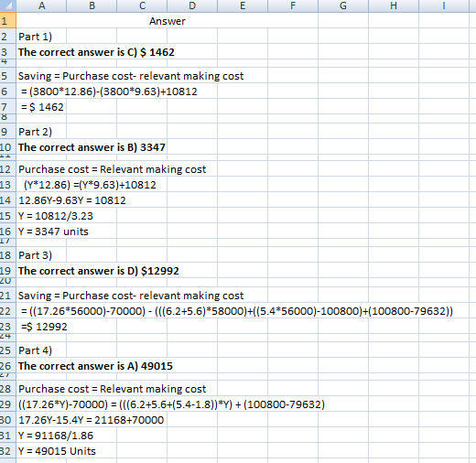Click cell '17.26Y-15.4Y = 21168+70000'
This screenshot has height=463, width=476.
(x=91, y=420)
